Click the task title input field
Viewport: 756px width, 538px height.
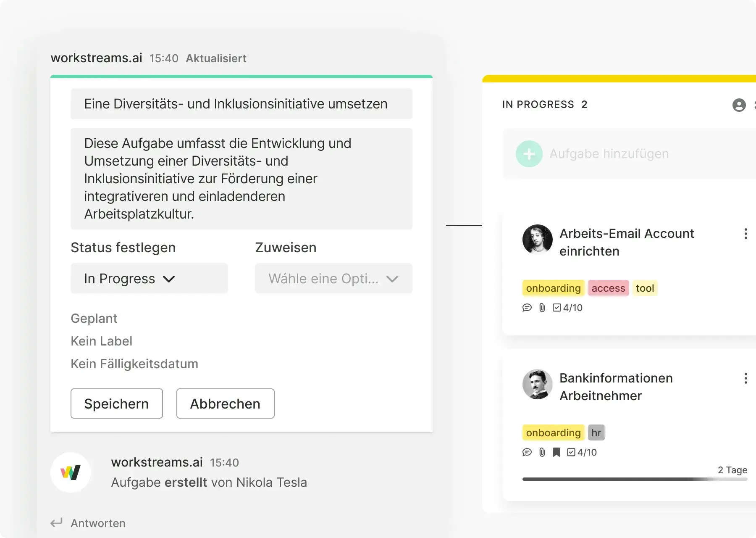241,104
